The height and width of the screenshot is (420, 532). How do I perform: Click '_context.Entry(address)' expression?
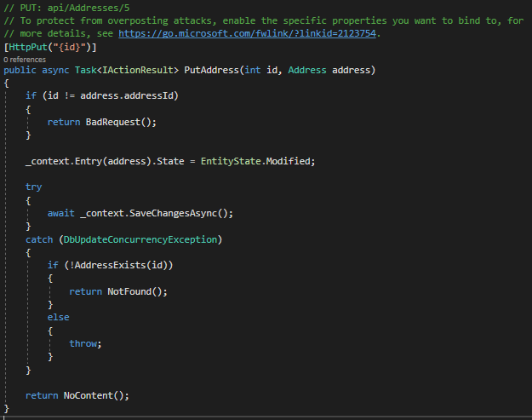[89, 161]
